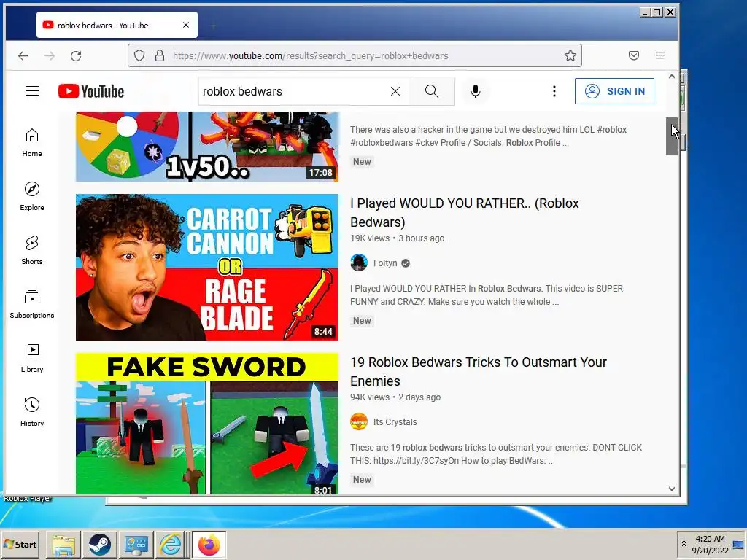Open History in the sidebar
747x560 pixels.
[32, 412]
